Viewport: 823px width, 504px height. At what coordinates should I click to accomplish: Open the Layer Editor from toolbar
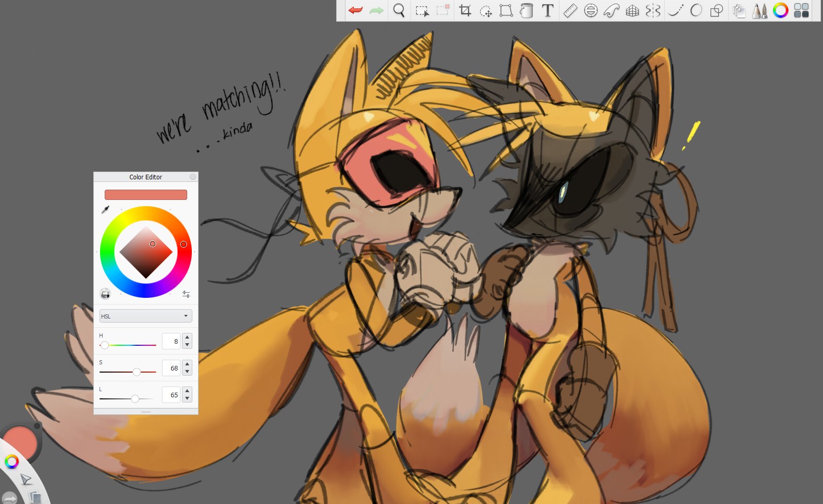(739, 10)
